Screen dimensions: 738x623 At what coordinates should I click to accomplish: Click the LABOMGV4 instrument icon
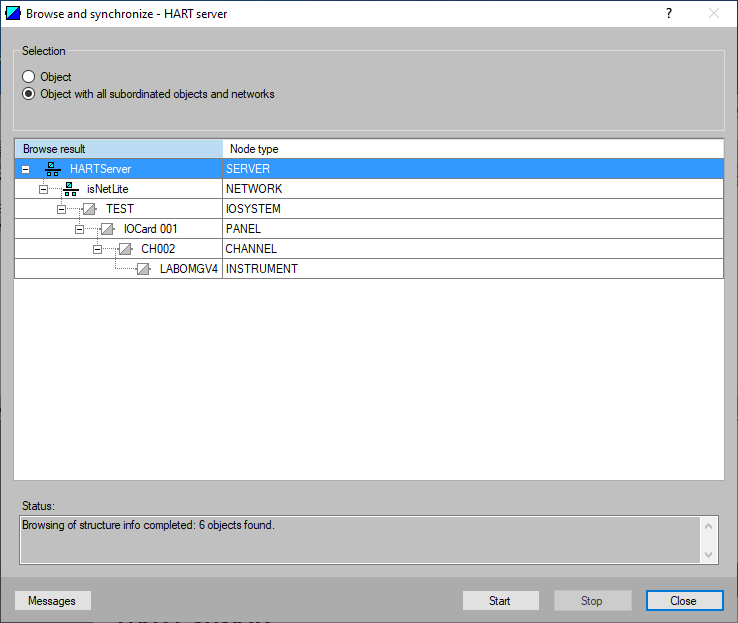tap(143, 269)
